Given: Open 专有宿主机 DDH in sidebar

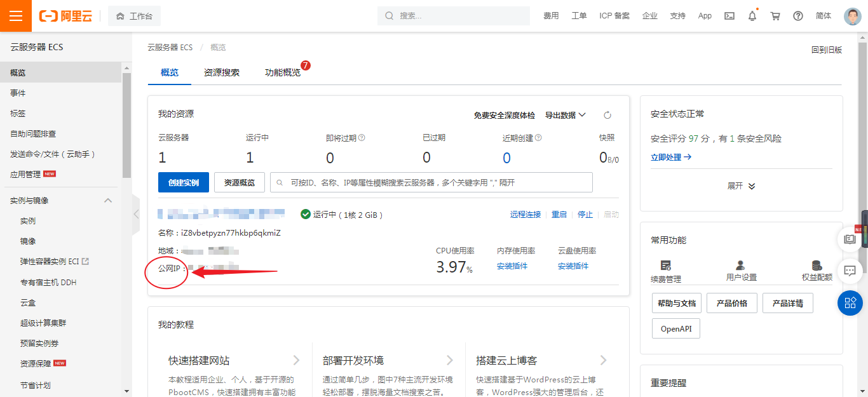Looking at the screenshot, I should (48, 282).
